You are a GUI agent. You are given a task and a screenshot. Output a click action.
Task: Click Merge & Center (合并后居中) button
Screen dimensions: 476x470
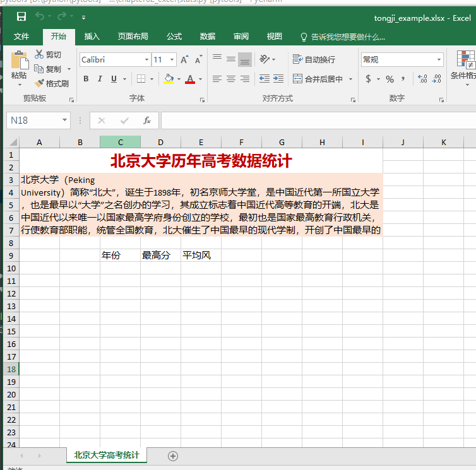[x=318, y=79]
